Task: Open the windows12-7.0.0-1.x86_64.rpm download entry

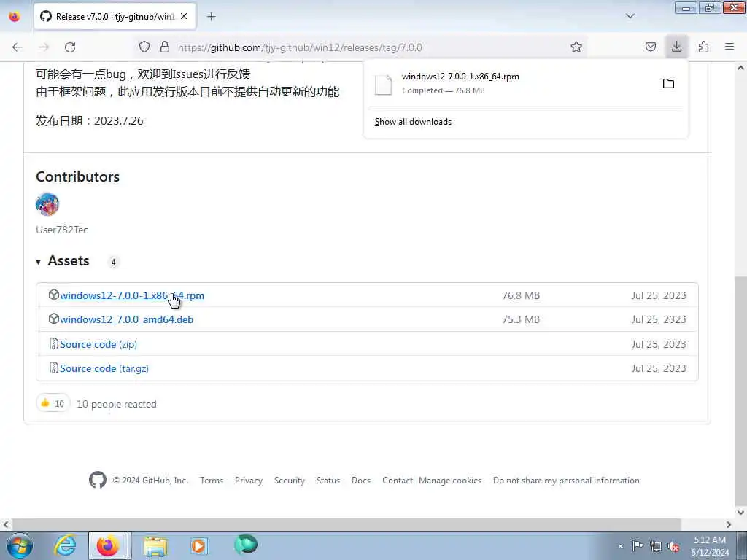Action: 512,83
